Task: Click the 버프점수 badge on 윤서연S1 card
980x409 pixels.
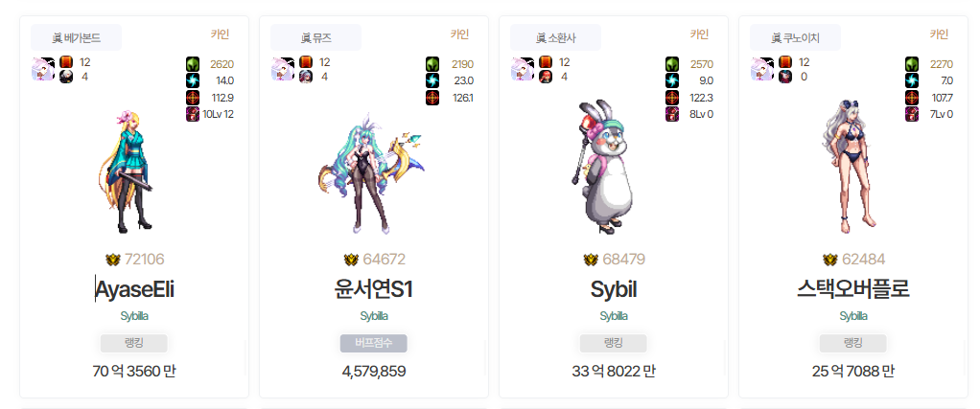Action: 374,344
